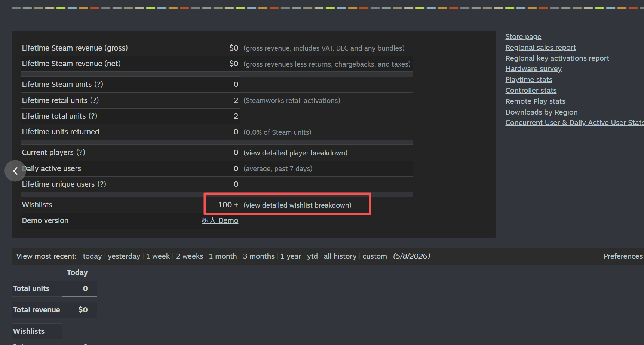Open Preferences
Screen dimensions: 644x345
[x=623, y=256]
